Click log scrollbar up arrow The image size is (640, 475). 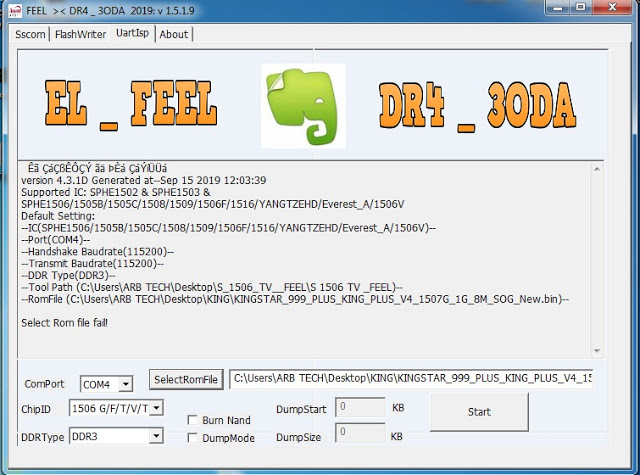coord(597,169)
